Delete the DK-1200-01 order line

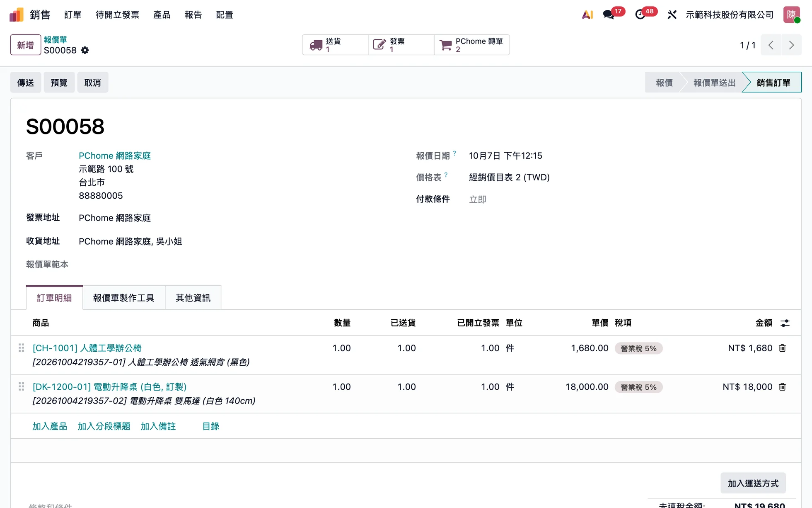point(782,387)
